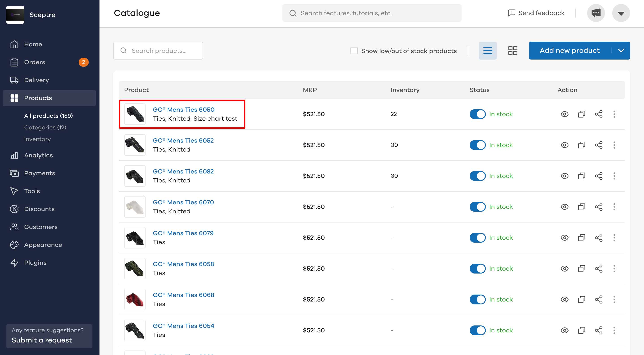
Task: Select Categories (12) submenu item
Action: [x=45, y=127]
